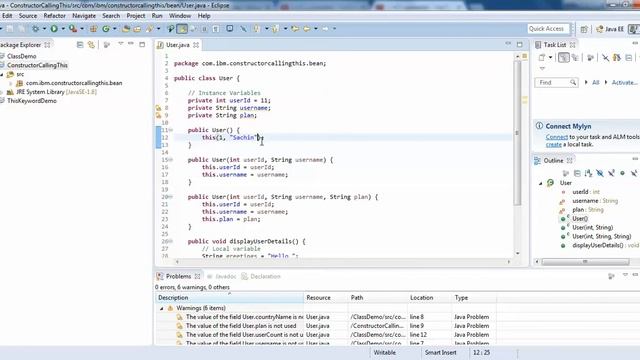Toggle Hide Fields in Outline toolbar
This screenshot has height=360, width=640.
click(x=600, y=173)
